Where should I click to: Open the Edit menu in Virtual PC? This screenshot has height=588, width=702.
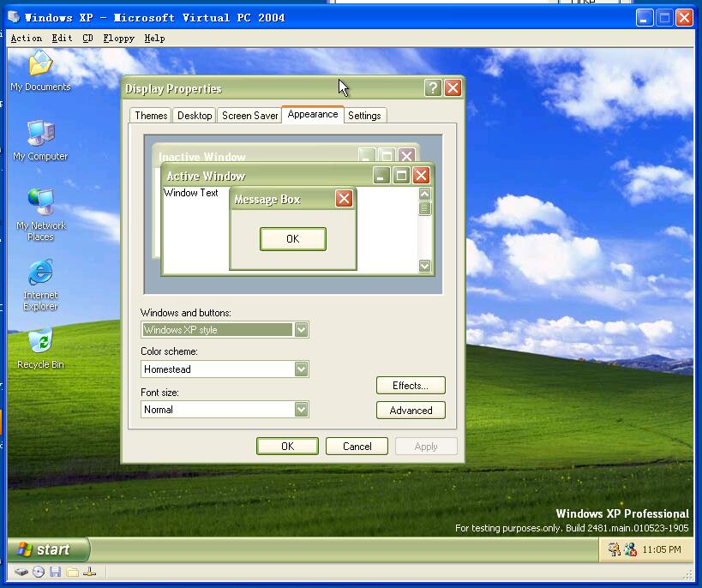click(62, 38)
